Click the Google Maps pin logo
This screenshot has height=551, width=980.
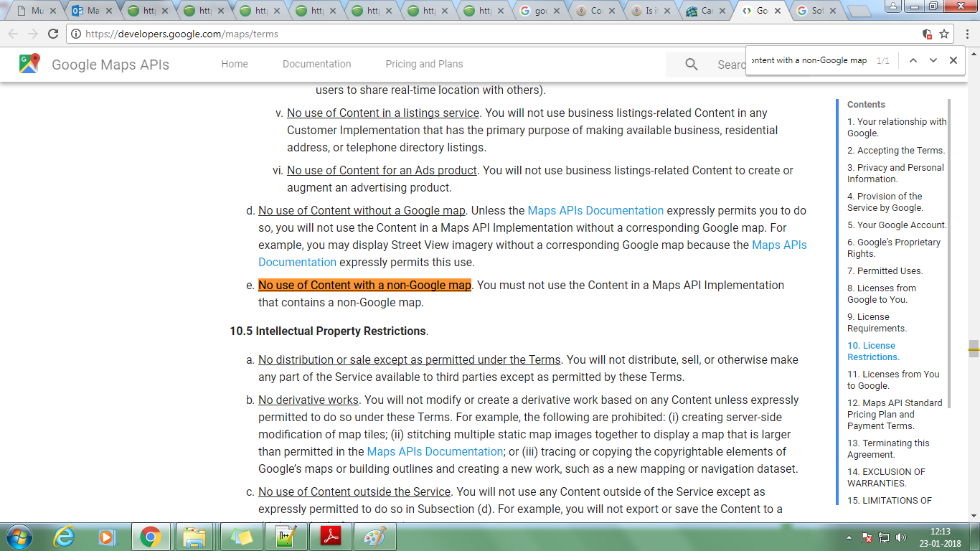(x=29, y=64)
